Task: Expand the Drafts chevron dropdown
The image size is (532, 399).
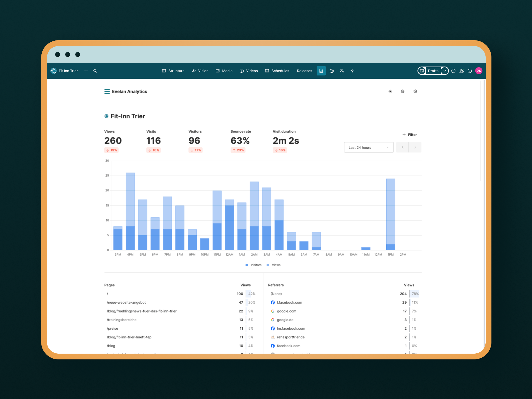Action: pos(445,71)
